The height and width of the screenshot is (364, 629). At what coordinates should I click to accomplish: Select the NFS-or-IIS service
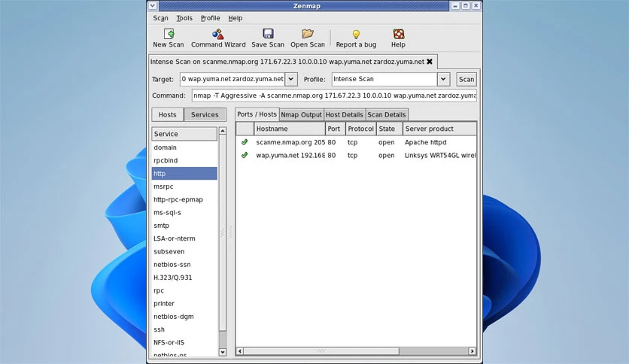point(184,342)
